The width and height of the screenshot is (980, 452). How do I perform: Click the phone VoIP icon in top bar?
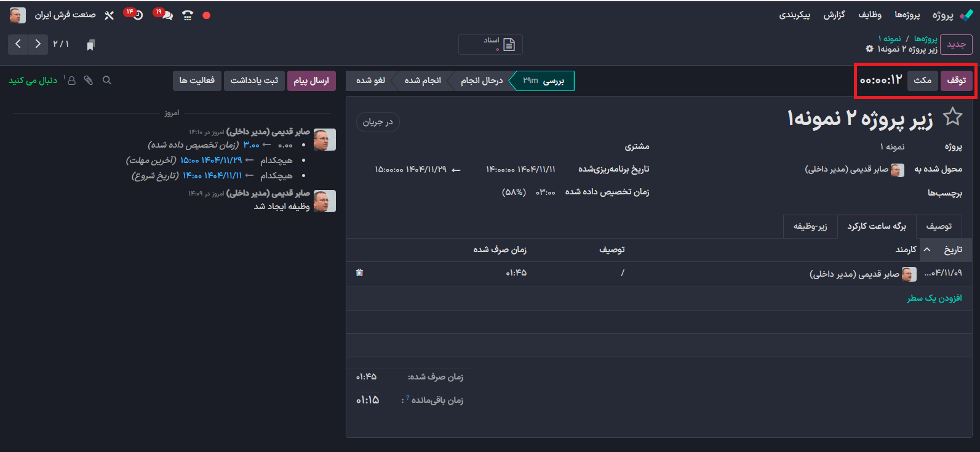(x=188, y=15)
